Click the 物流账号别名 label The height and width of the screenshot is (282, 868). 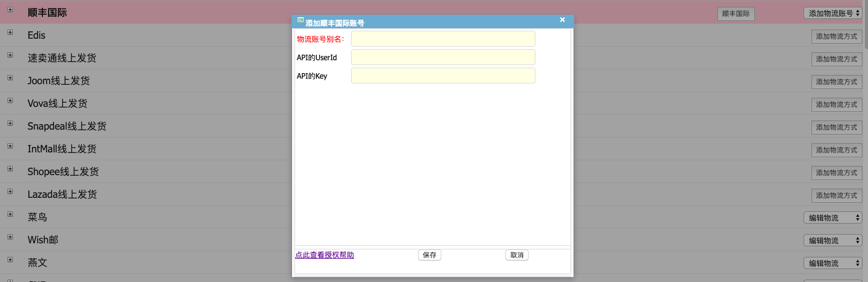click(321, 39)
